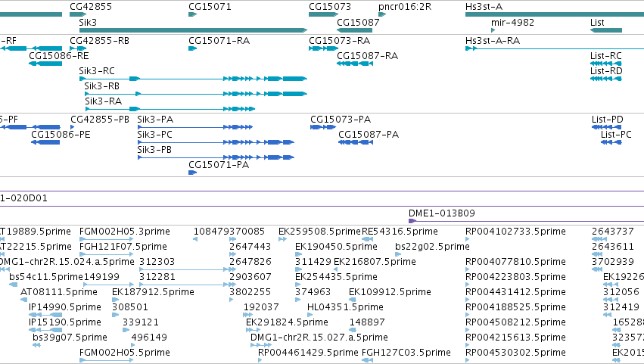Click the Hs3st-A gene span
Image resolution: width=644 pixels, height=364 pixels.
[x=555, y=14]
